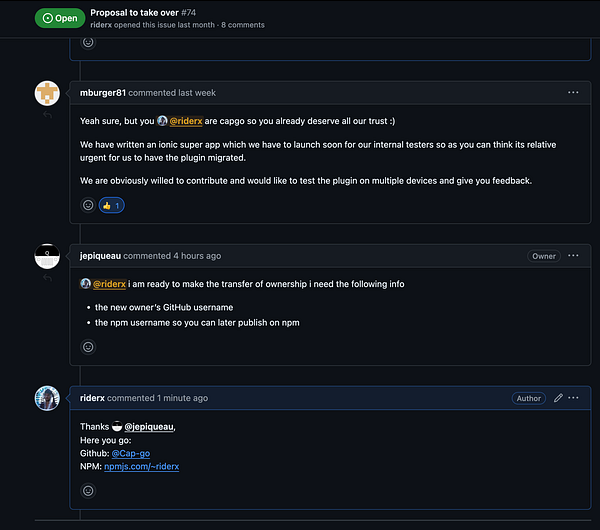The width and height of the screenshot is (600, 530).
Task: Click the green Open status badge
Action: (59, 18)
